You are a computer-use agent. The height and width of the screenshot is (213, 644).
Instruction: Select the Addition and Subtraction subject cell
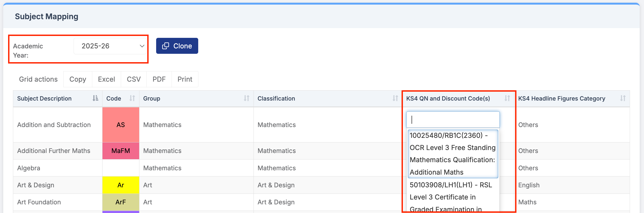[58, 125]
